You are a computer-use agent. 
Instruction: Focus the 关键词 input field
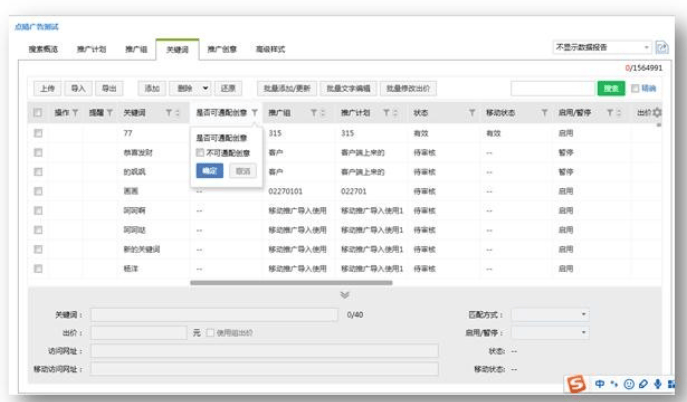tap(214, 314)
